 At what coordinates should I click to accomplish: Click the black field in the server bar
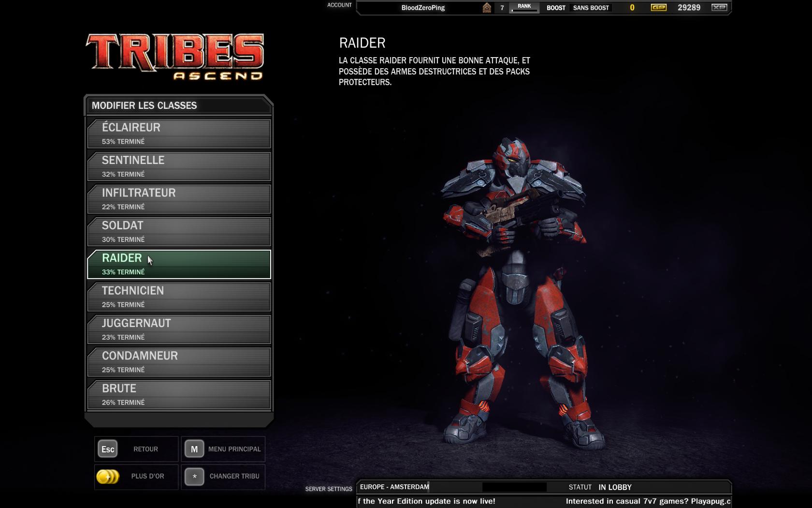(514, 487)
